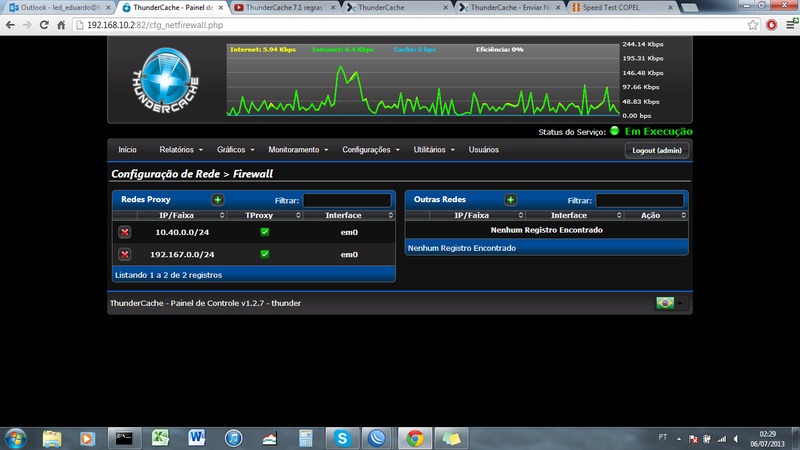Go to Início menu item

(128, 149)
